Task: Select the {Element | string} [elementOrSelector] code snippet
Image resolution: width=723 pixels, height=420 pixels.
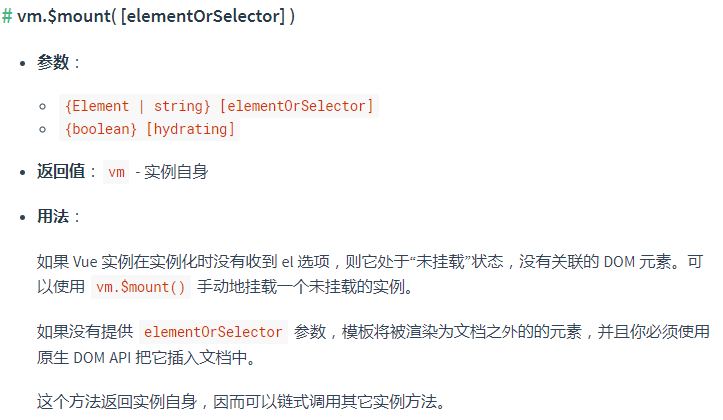Action: [x=218, y=105]
